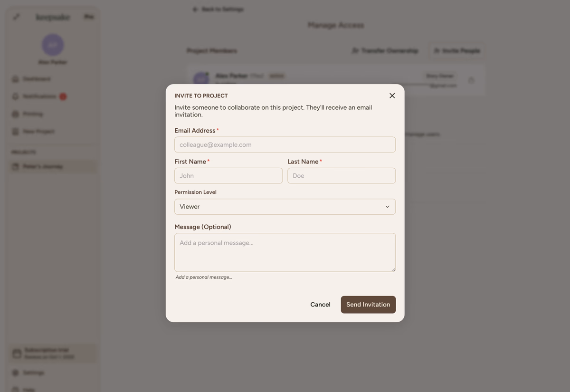Click the Back to Settings link
The image size is (570, 392).
pyautogui.click(x=218, y=10)
